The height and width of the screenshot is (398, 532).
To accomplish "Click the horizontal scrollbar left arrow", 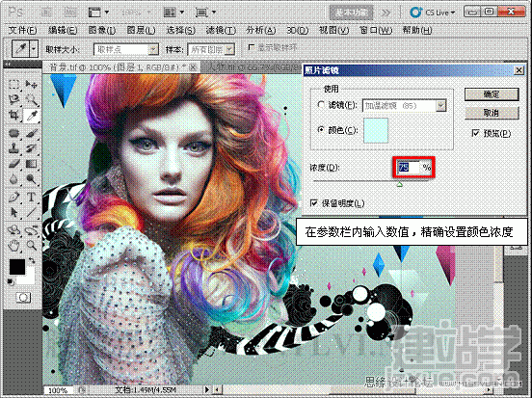I will [217, 390].
